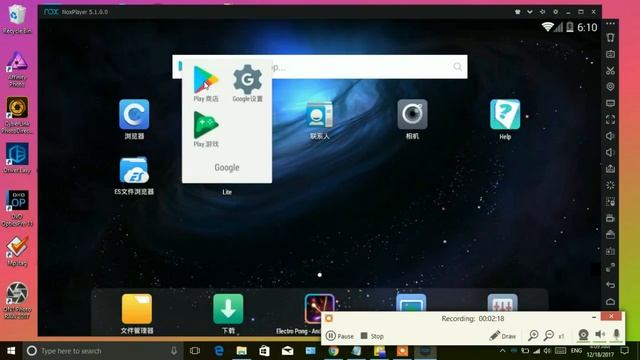This screenshot has height=360, width=640.
Task: Open the Windows Start menu
Action: click(x=11, y=351)
